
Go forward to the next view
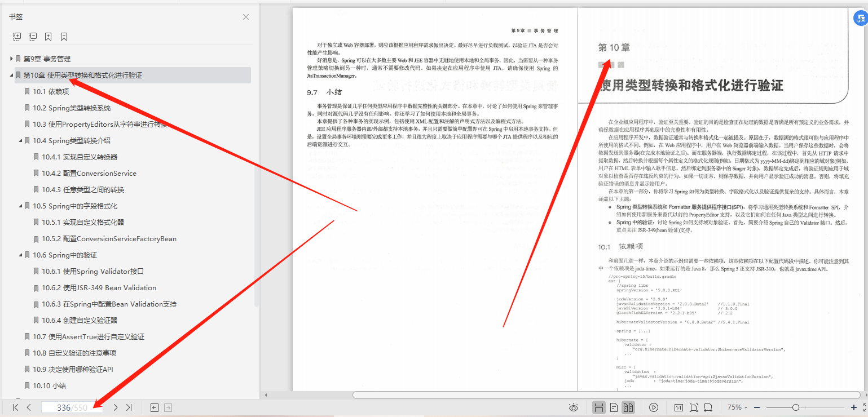click(x=168, y=407)
